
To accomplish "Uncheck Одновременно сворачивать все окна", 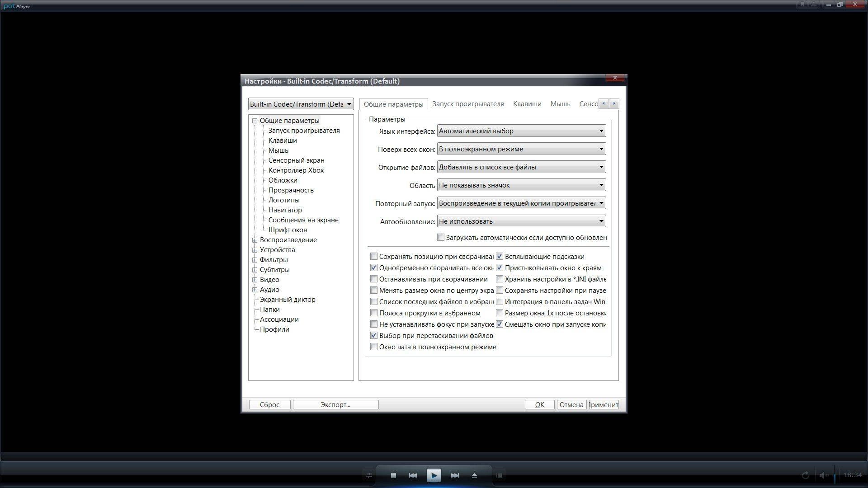I will click(x=374, y=268).
